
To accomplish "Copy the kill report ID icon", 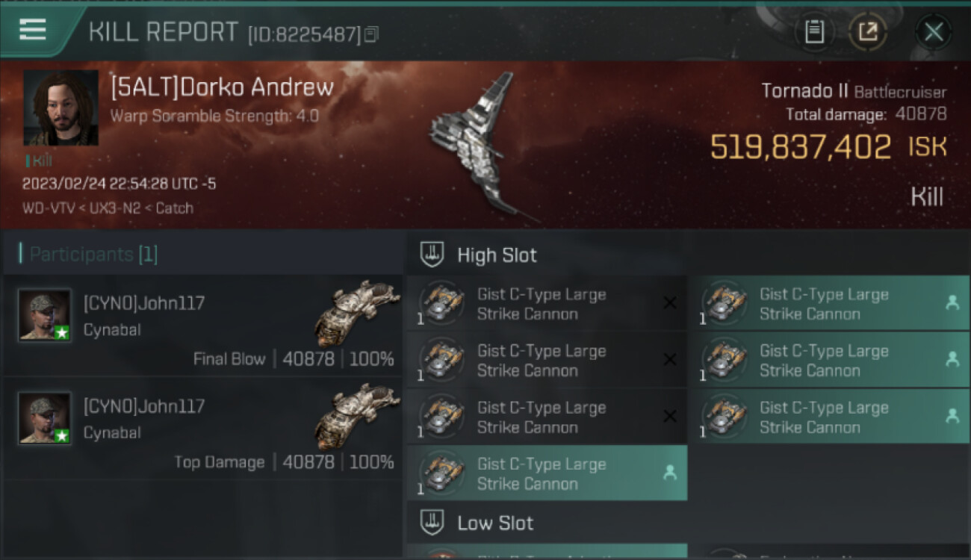I will [371, 34].
